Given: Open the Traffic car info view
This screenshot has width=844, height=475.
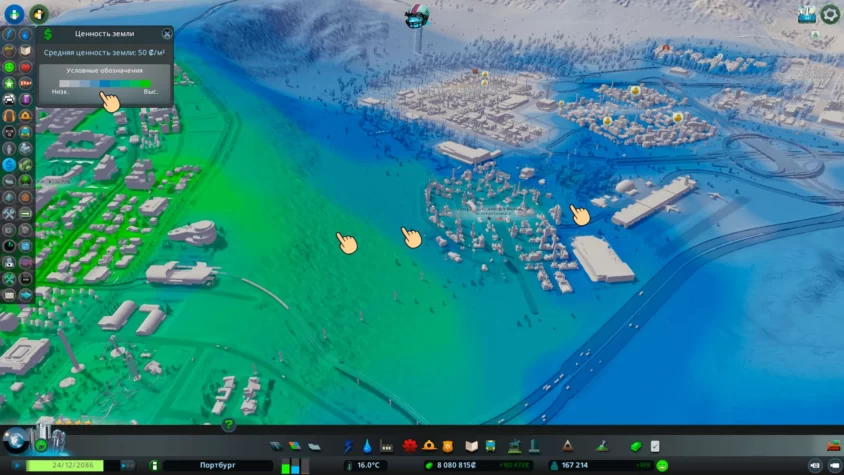Looking at the screenshot, I should pos(9,100).
